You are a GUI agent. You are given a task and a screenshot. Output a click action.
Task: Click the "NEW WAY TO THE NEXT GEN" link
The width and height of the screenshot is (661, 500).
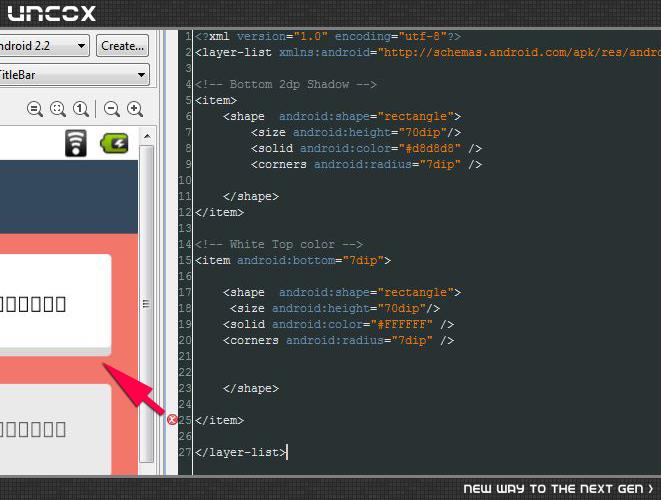(558, 489)
